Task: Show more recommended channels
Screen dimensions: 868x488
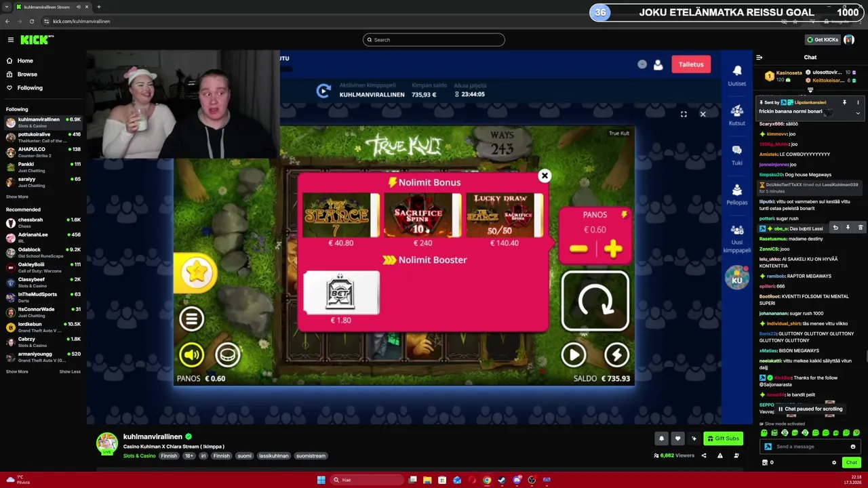Action: [17, 371]
